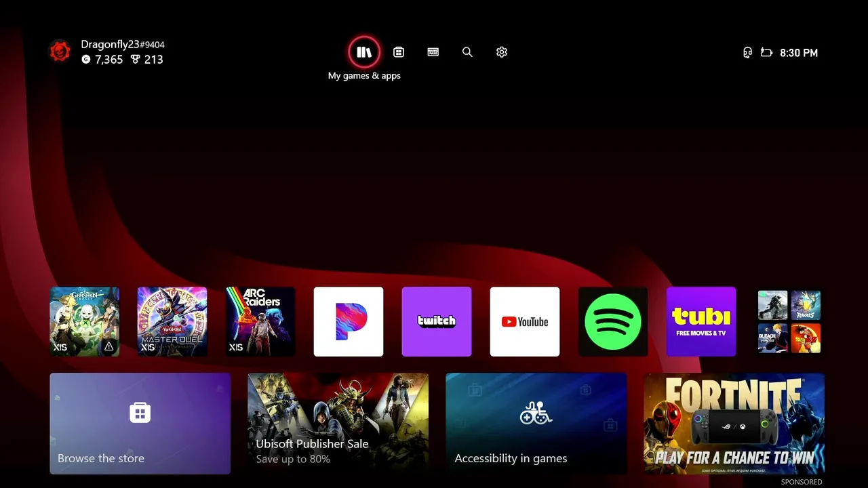Open the Microsoft Store icon in top bar

pyautogui.click(x=399, y=52)
